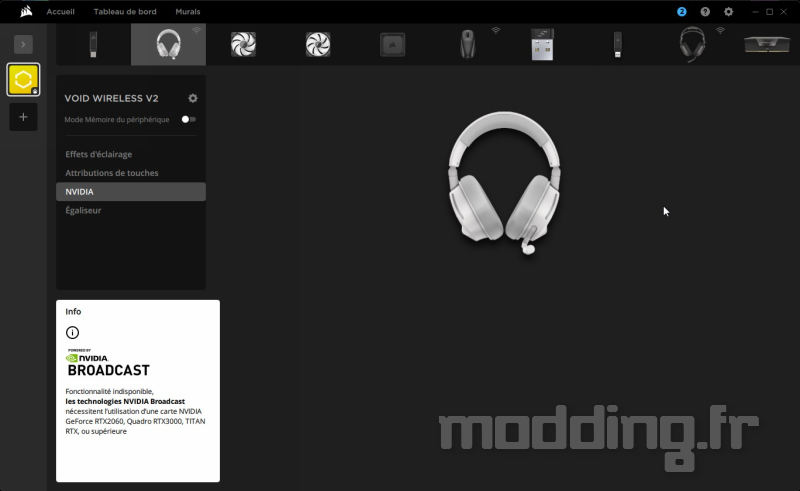800x491 pixels.
Task: Maximize the iCUE window
Action: click(x=769, y=11)
